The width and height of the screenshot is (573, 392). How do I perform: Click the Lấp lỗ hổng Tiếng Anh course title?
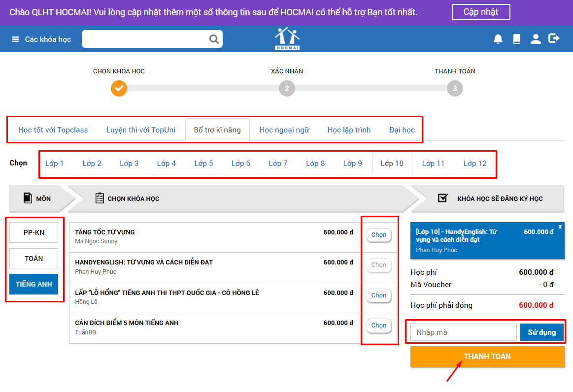click(167, 293)
